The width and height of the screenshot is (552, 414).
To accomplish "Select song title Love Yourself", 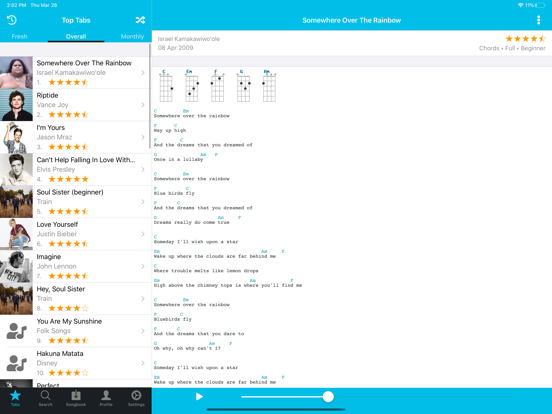I will 57,224.
